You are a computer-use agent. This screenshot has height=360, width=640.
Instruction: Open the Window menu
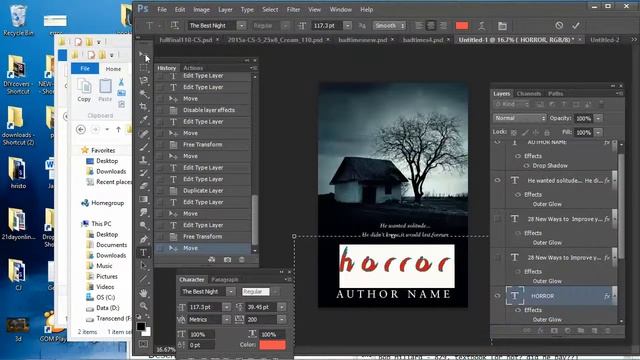(x=340, y=9)
